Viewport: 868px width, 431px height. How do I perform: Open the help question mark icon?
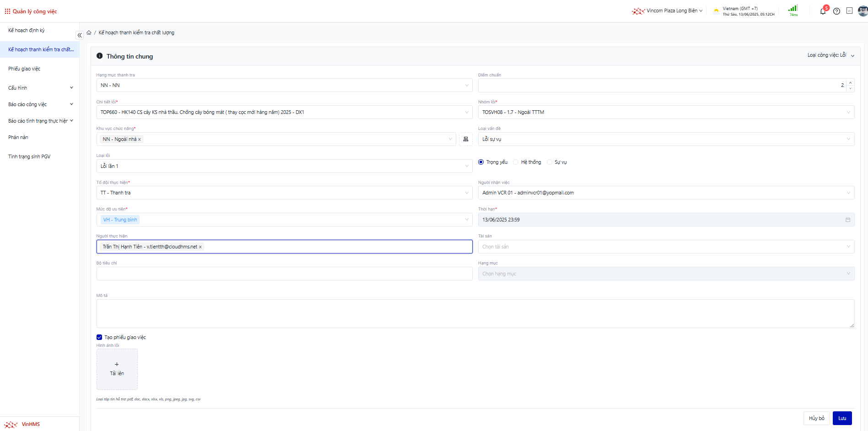pos(836,11)
